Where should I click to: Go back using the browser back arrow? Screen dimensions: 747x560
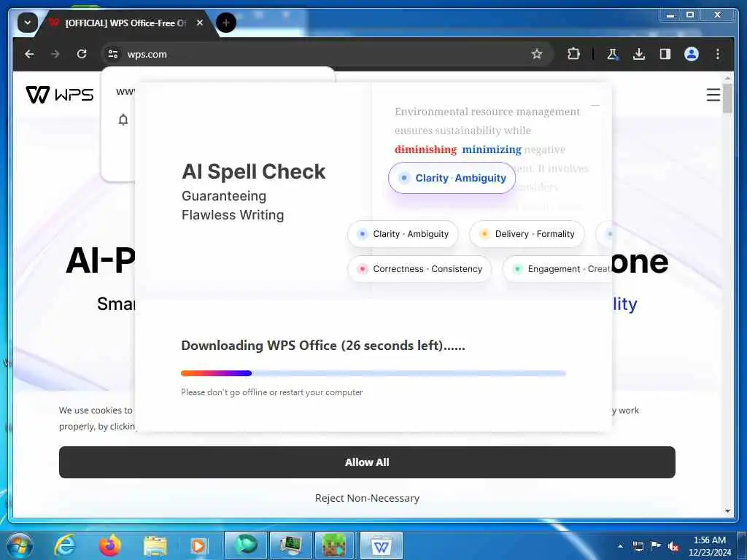pos(29,54)
